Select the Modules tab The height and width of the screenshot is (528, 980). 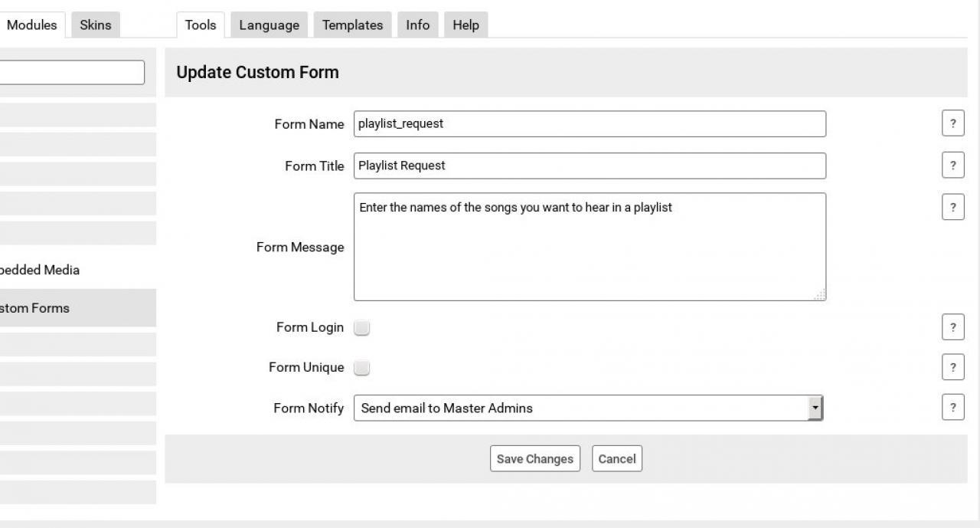tap(32, 25)
